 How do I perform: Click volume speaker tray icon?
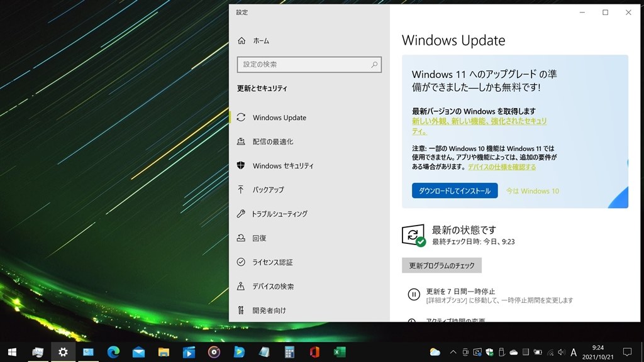tap(562, 352)
